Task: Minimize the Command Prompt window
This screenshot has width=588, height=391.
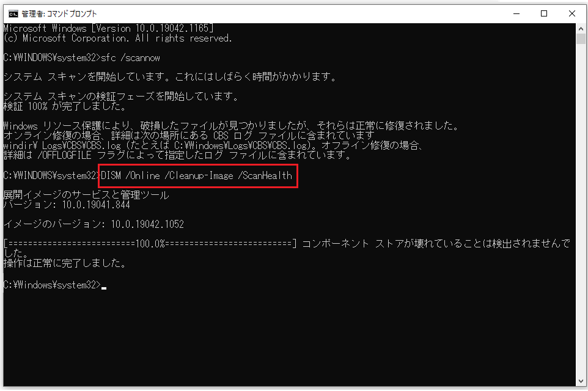Action: [515, 13]
